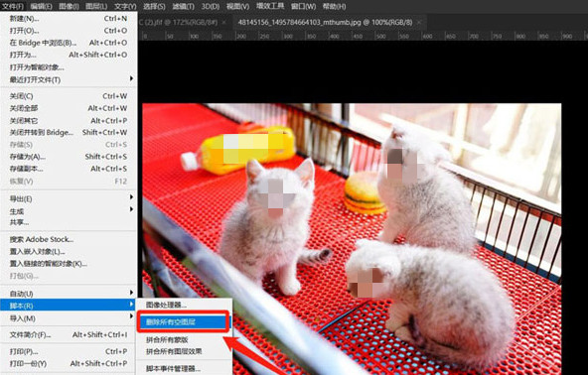
Task: Choose 搜索 Adobe Stock...
Action: [x=69, y=239]
